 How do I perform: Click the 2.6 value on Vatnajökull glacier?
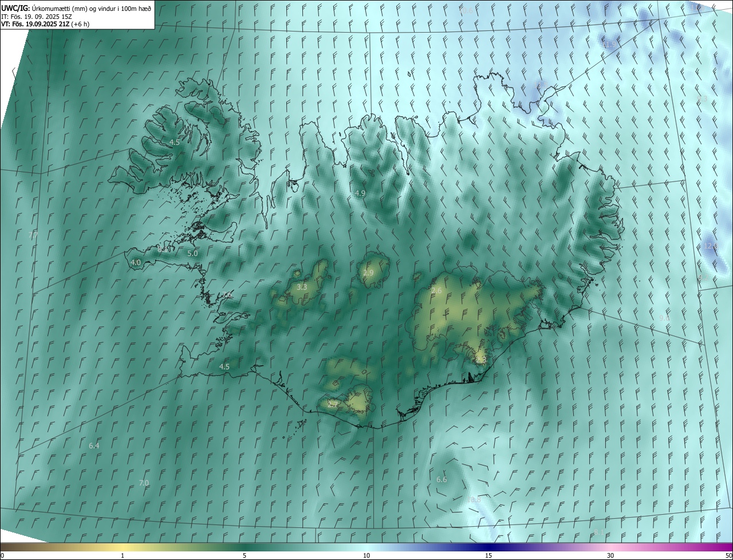point(436,291)
